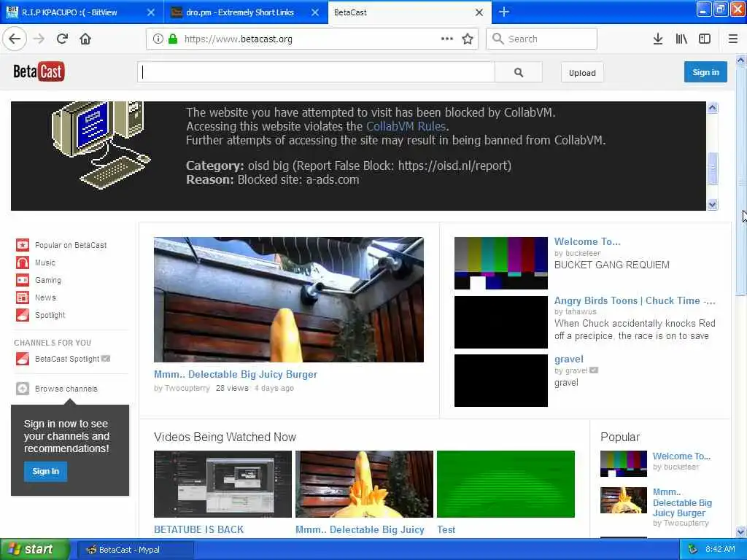
Task: Reload the current page
Action: pos(62,39)
